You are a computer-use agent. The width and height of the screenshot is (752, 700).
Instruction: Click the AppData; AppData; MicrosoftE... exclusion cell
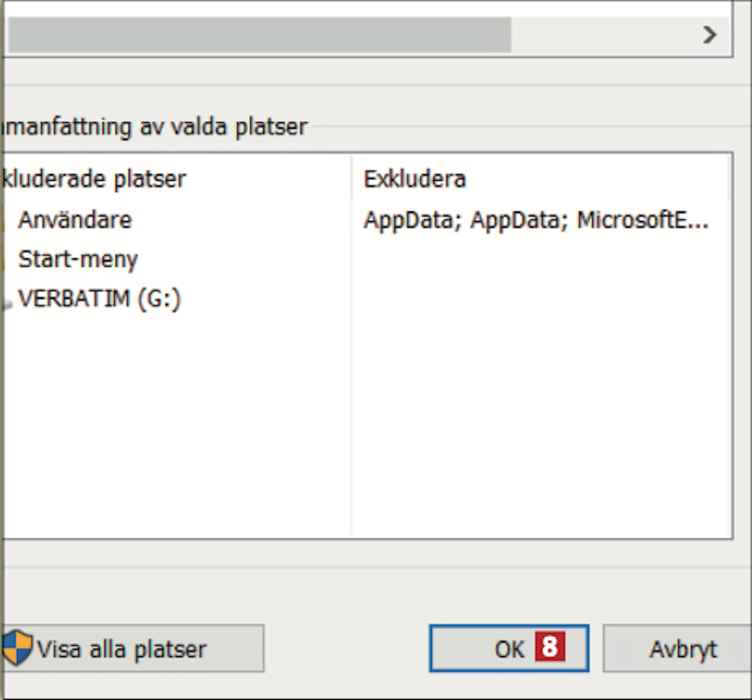[536, 220]
